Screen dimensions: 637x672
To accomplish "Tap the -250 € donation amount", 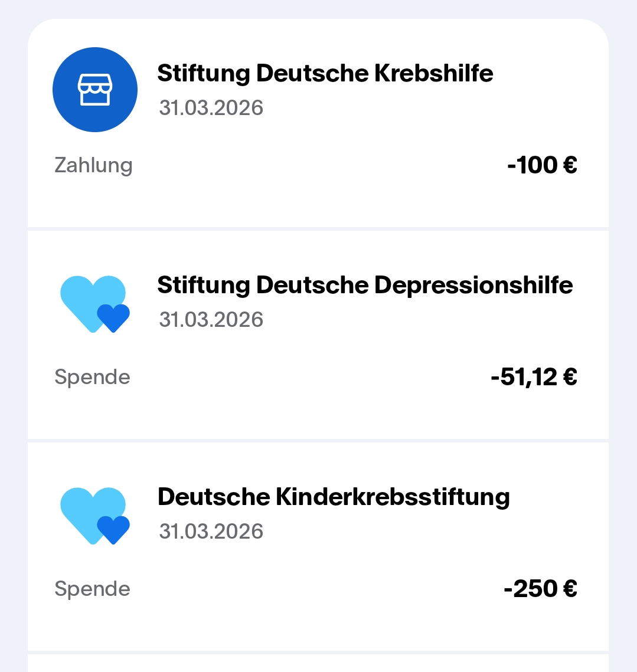I will (x=540, y=589).
